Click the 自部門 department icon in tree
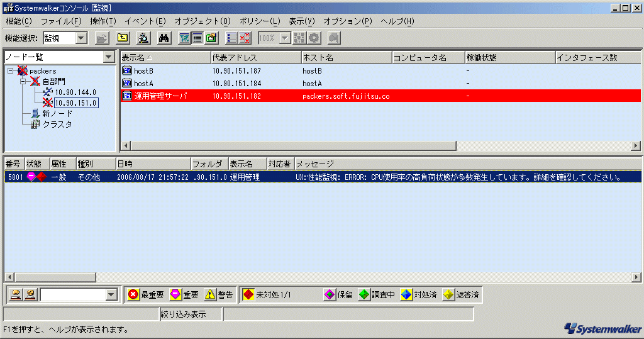 [35, 81]
